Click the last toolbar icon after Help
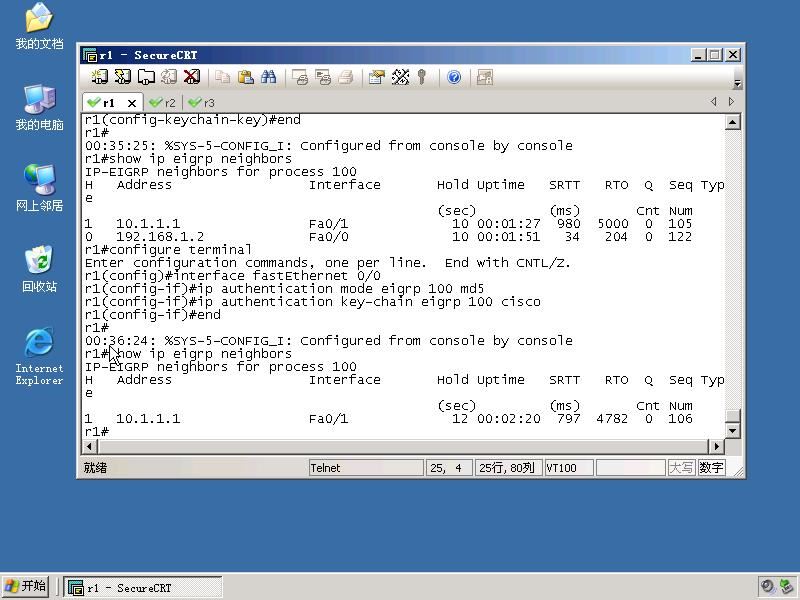The width and height of the screenshot is (800, 600). pyautogui.click(x=484, y=77)
